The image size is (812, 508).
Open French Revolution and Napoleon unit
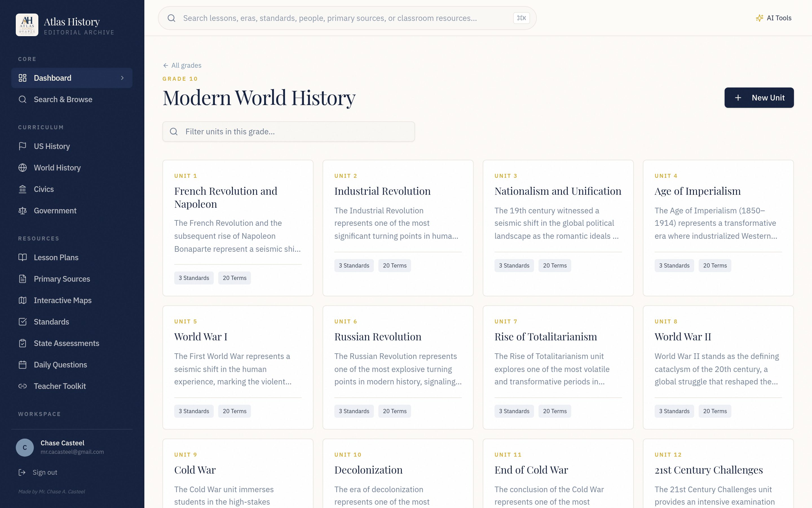point(238,228)
